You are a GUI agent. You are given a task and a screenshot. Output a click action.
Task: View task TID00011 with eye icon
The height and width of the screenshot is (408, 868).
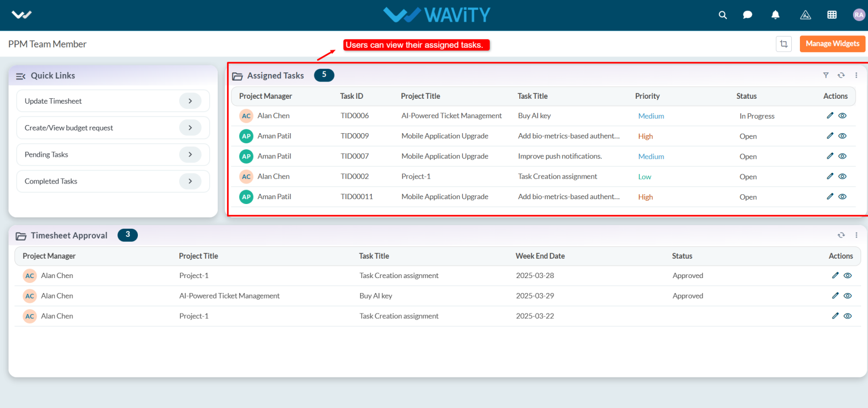pos(842,196)
